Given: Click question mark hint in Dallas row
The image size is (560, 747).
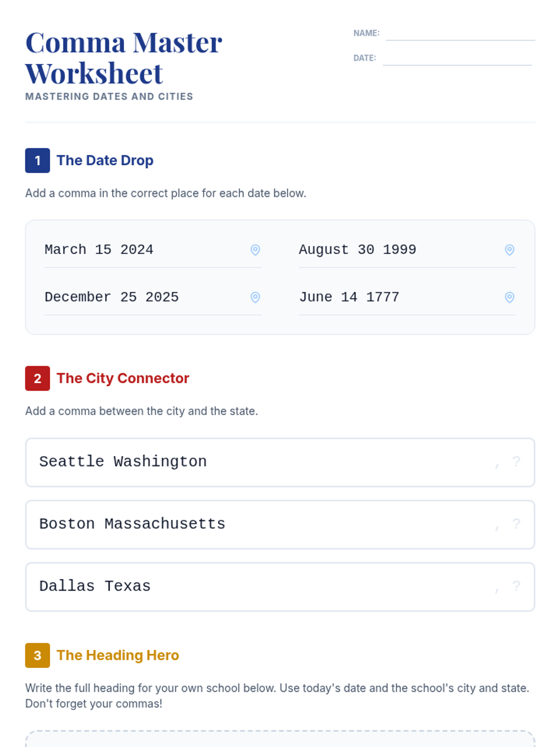Looking at the screenshot, I should pos(516,586).
